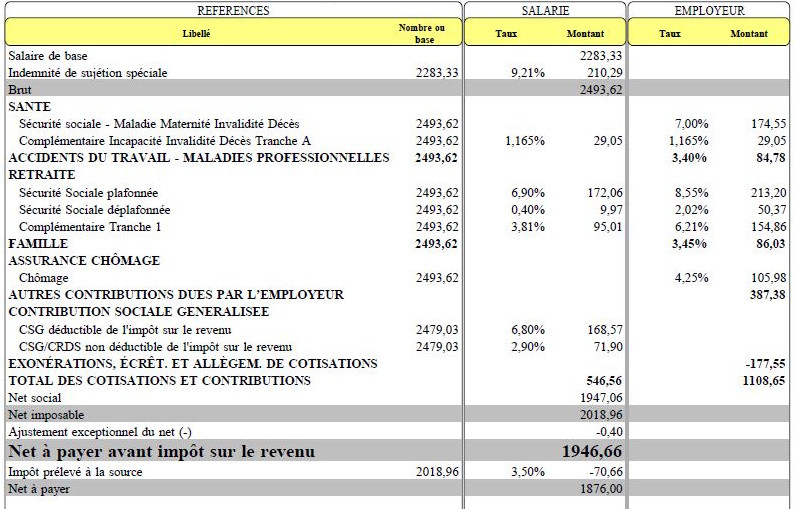Click the EMPLOYEUR section header
The image size is (798, 509).
709,10
